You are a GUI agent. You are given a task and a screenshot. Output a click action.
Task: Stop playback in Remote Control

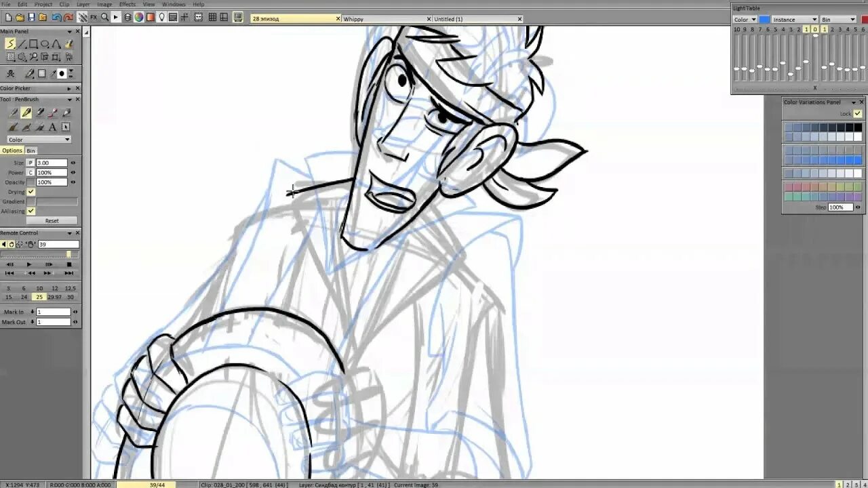[69, 264]
